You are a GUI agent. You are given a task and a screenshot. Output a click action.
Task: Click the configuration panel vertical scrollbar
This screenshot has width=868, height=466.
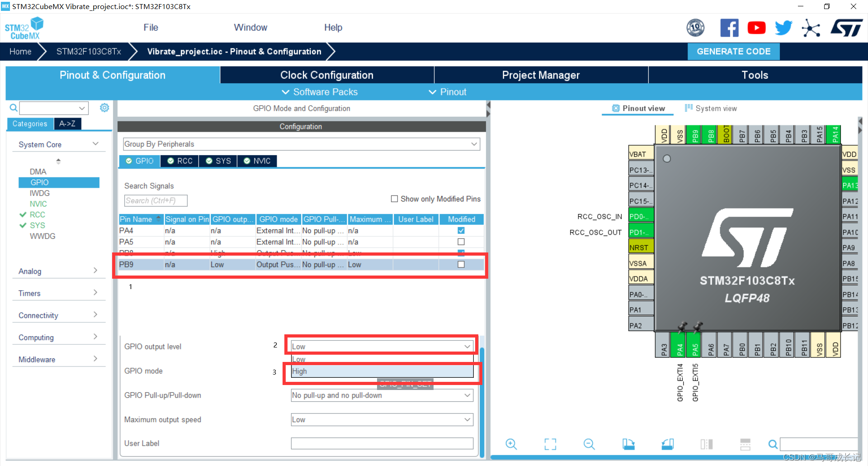482,402
